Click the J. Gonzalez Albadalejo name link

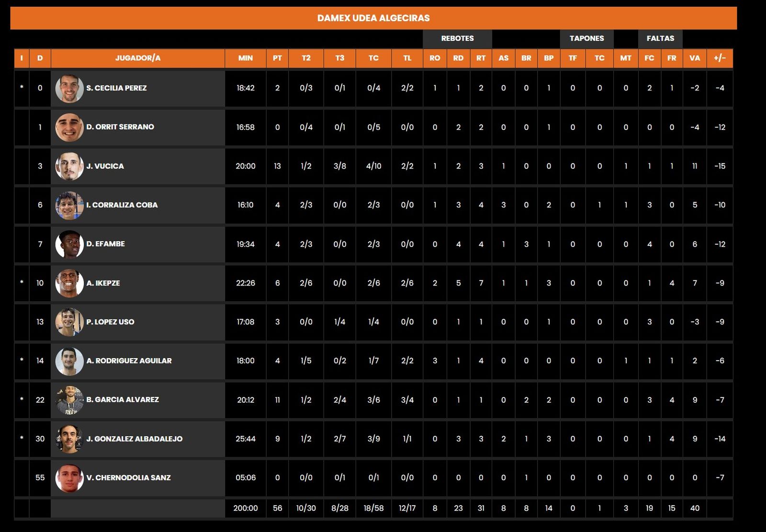pyautogui.click(x=135, y=439)
